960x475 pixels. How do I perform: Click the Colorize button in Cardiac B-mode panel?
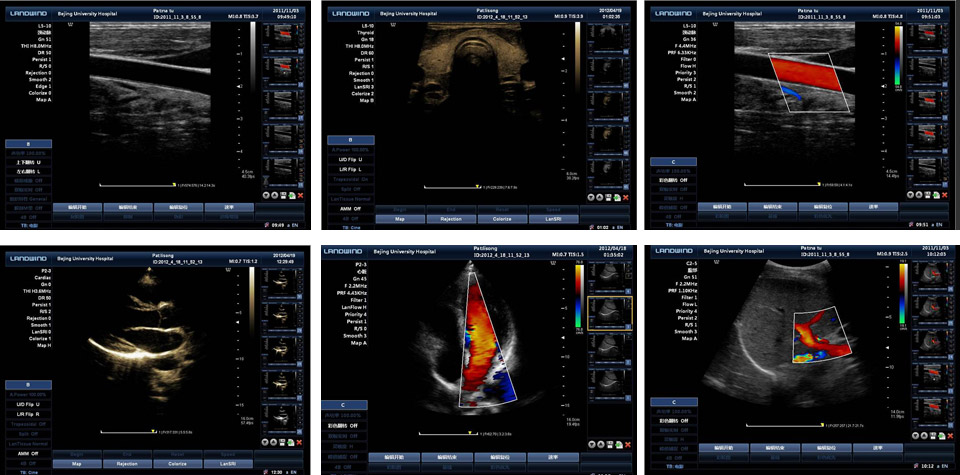pyautogui.click(x=178, y=463)
